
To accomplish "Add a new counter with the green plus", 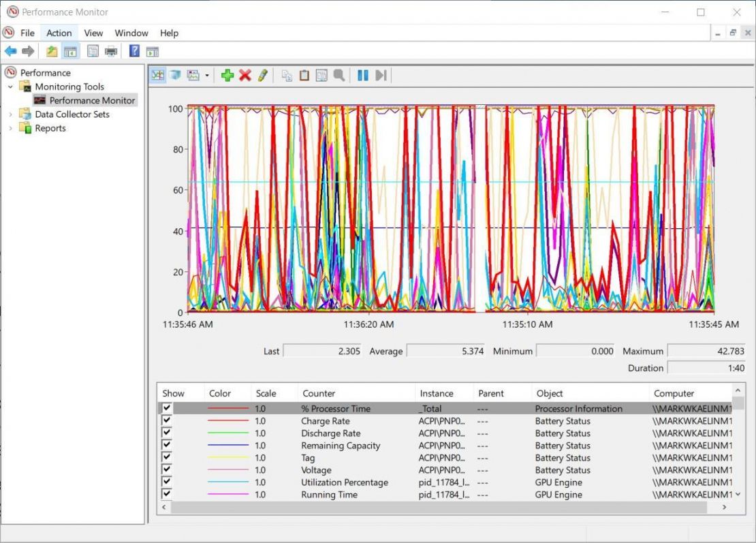I will [227, 75].
